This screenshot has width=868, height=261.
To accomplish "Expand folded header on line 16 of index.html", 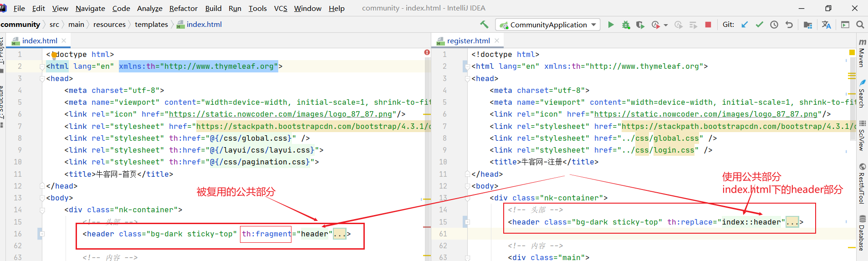I will click(x=42, y=234).
